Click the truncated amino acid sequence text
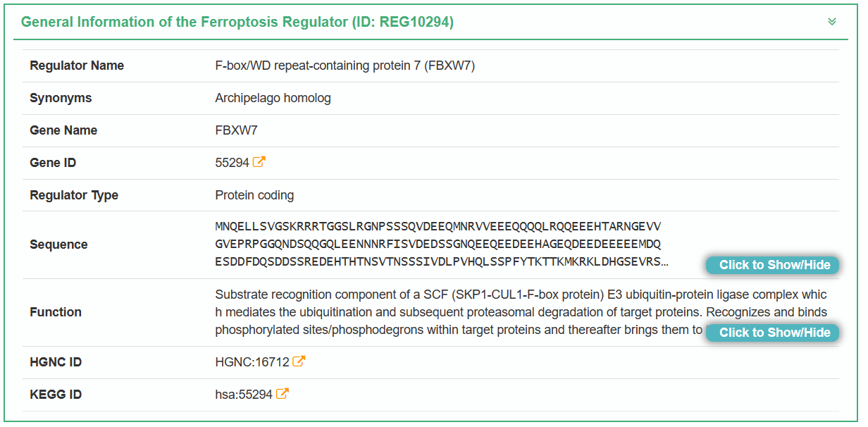The image size is (868, 427). 438,245
